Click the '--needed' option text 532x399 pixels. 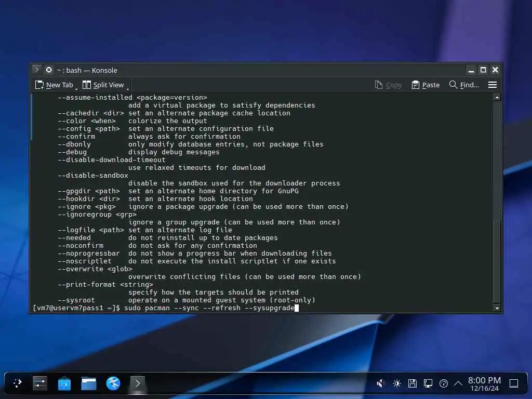74,238
